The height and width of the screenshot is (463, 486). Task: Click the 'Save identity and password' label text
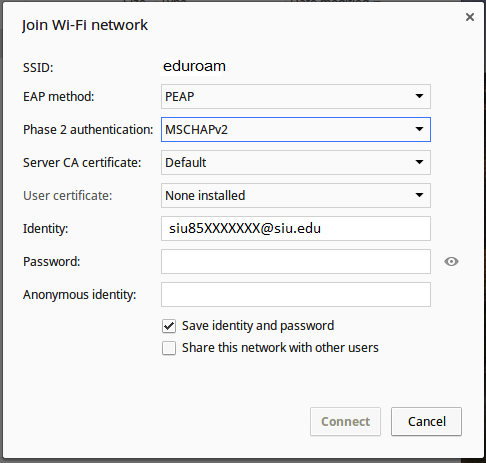click(x=258, y=326)
